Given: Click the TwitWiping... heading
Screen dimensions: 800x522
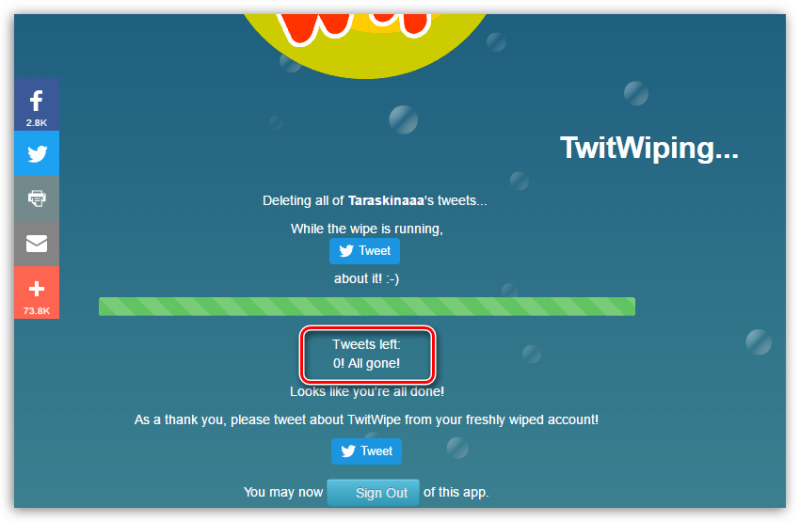Looking at the screenshot, I should pyautogui.click(x=649, y=148).
